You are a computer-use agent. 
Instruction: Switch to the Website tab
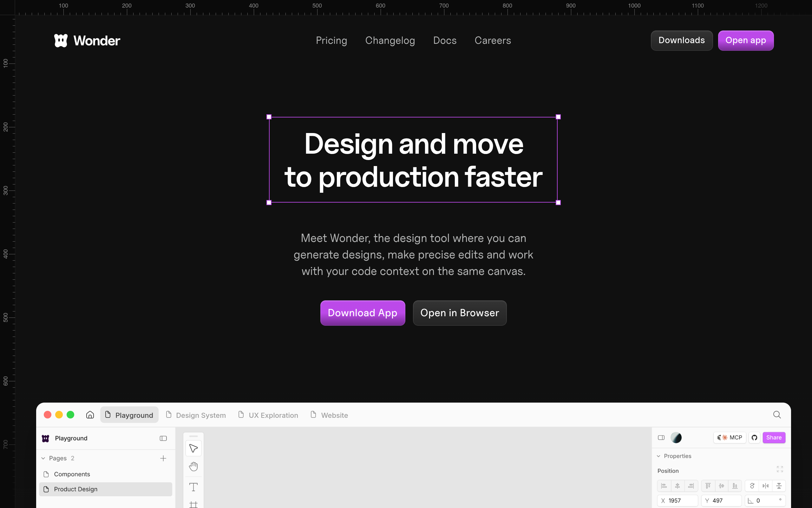(x=329, y=415)
